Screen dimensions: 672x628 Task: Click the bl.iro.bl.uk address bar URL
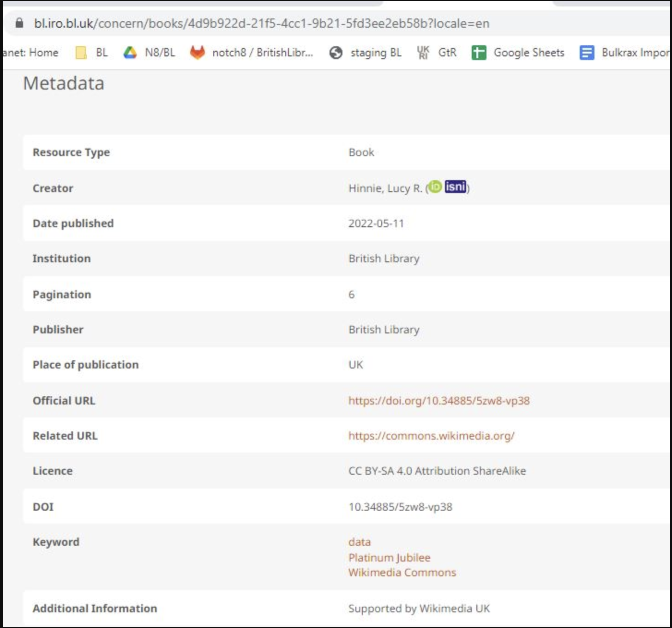[262, 23]
